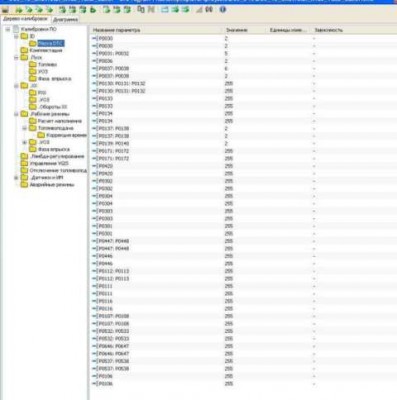Collapse the Топливоподача branch

24,128
